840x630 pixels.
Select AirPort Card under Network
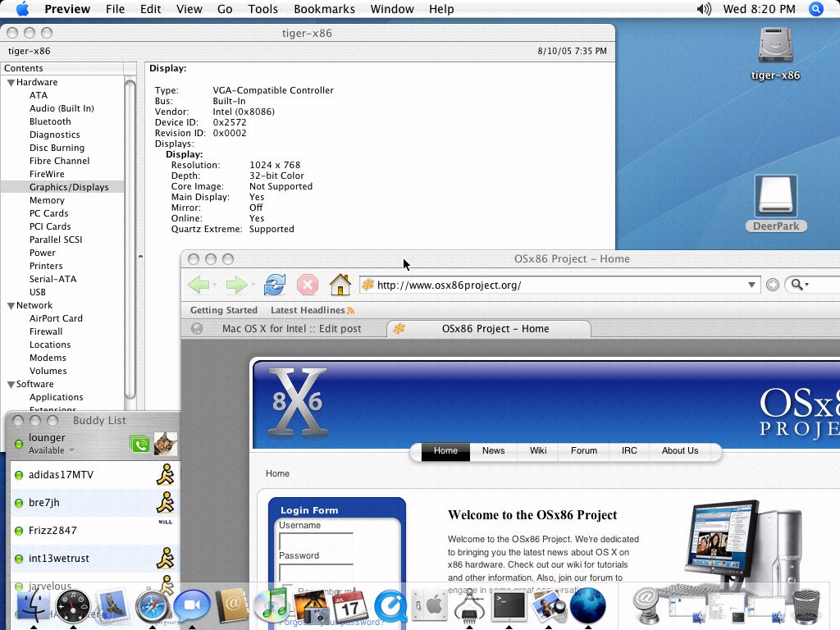click(x=57, y=318)
